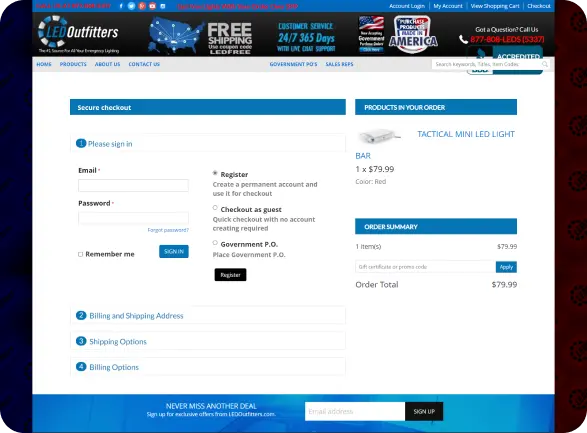Open the Twitter social icon
Viewport: 587px width, 433px height.
pyautogui.click(x=131, y=6)
